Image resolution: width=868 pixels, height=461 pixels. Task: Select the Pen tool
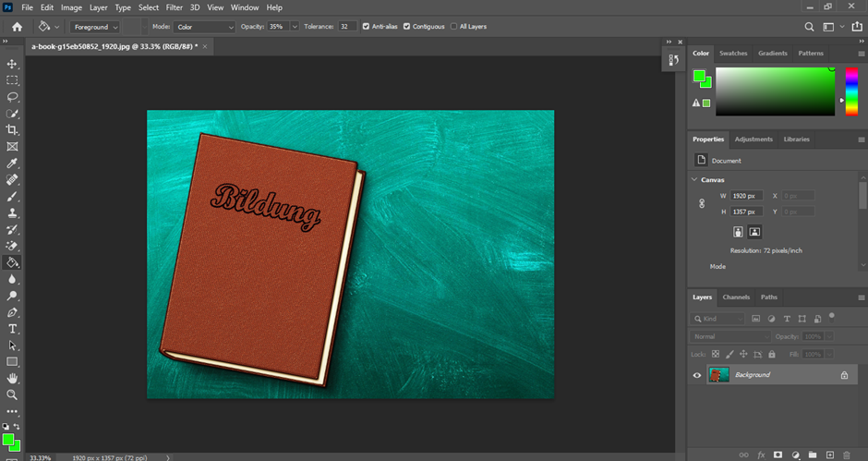[x=12, y=312]
